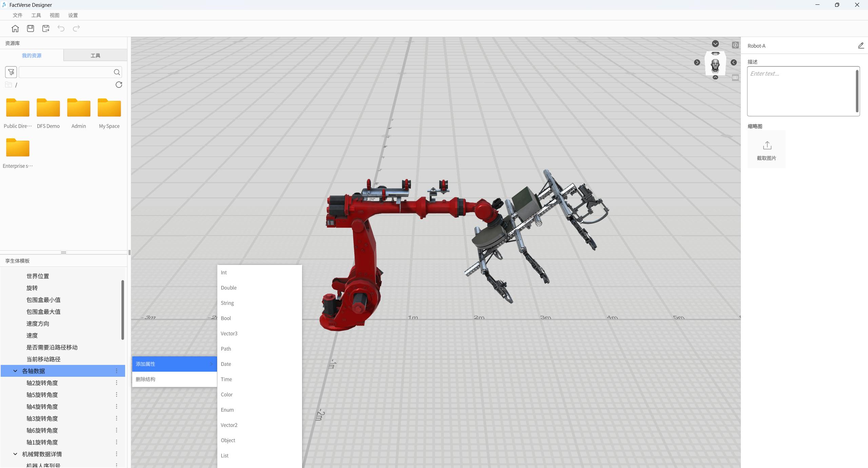Undo the last action
Screen dimensions: 868x468
(x=61, y=28)
